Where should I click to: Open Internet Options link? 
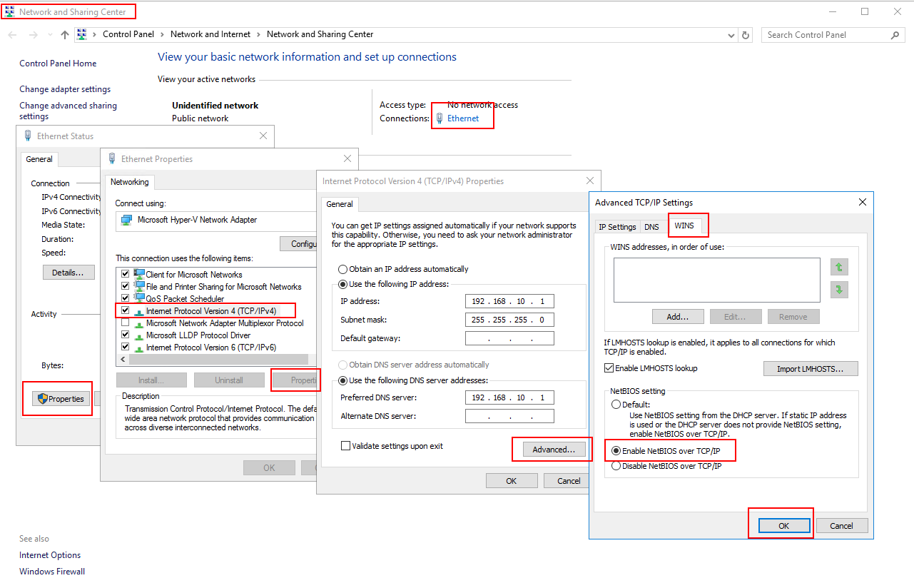coord(50,555)
